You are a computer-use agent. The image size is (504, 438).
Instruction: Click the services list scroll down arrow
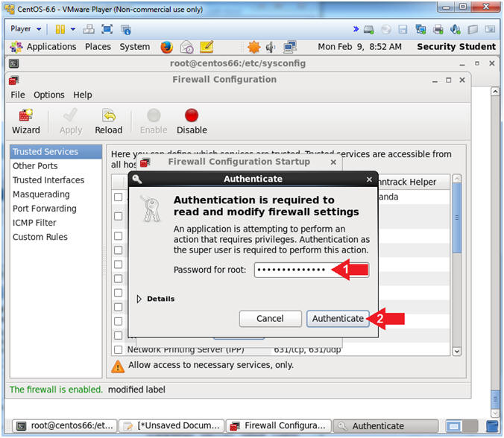(456, 352)
